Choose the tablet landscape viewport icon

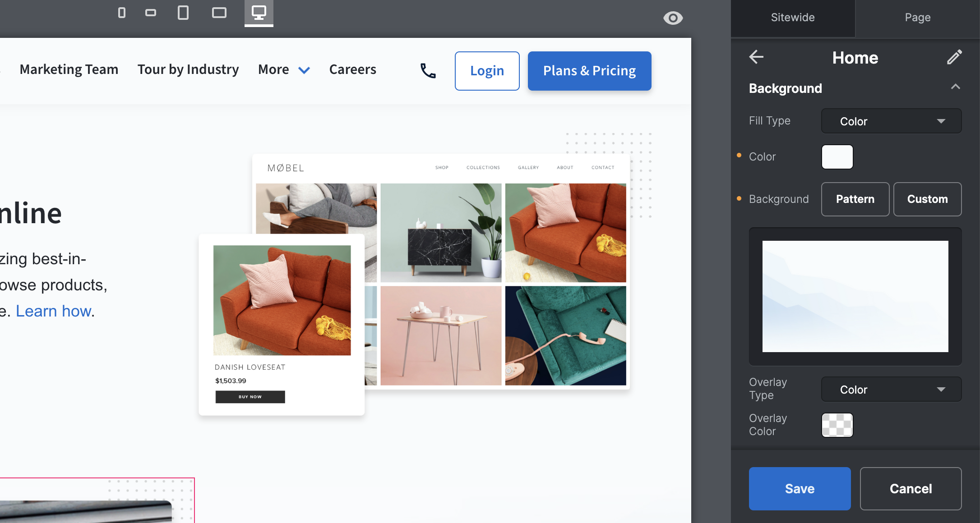pos(219,13)
